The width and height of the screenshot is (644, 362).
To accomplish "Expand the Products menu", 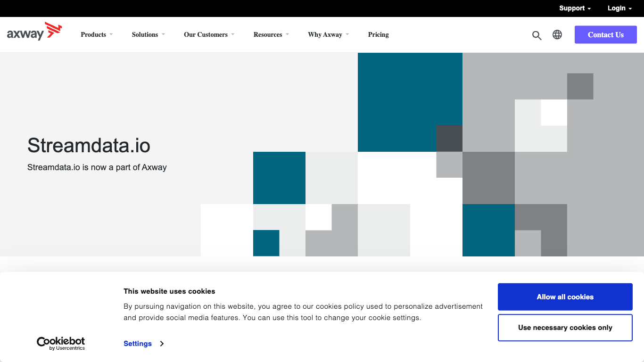I will pyautogui.click(x=97, y=34).
